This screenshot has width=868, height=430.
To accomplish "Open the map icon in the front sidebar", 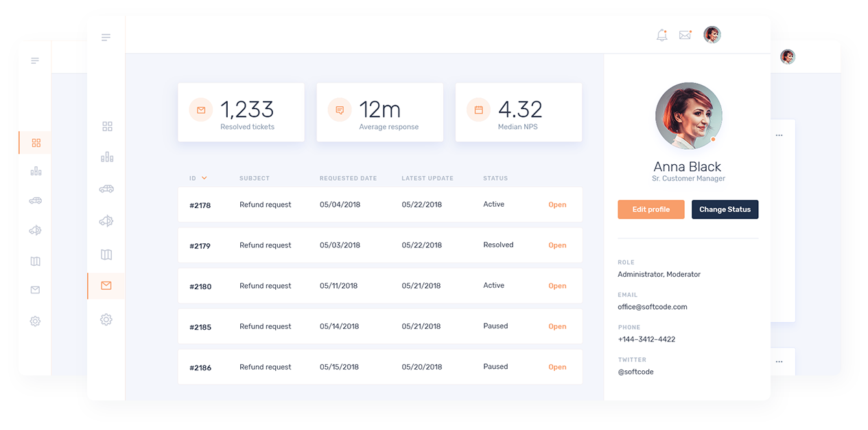I will [106, 255].
